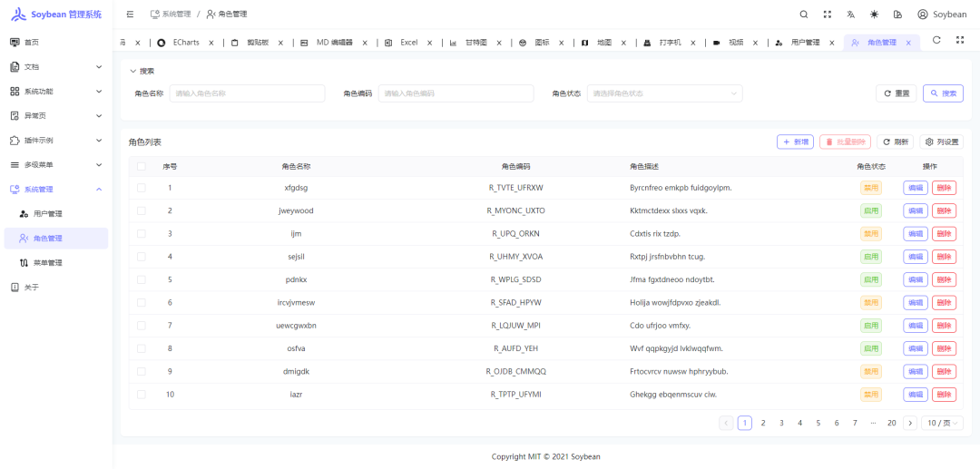Image resolution: width=980 pixels, height=469 pixels.
Task: Select the checkbox for row ijm
Action: pyautogui.click(x=141, y=233)
